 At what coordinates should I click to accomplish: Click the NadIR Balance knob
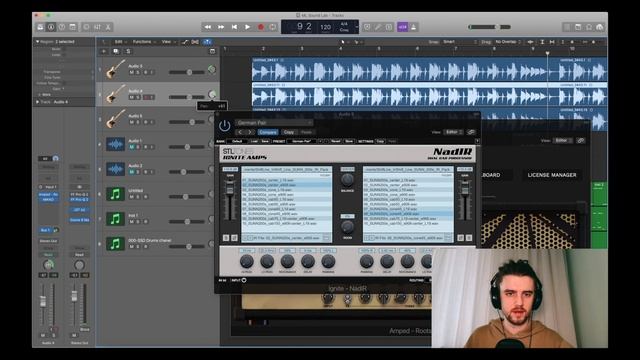tap(347, 179)
